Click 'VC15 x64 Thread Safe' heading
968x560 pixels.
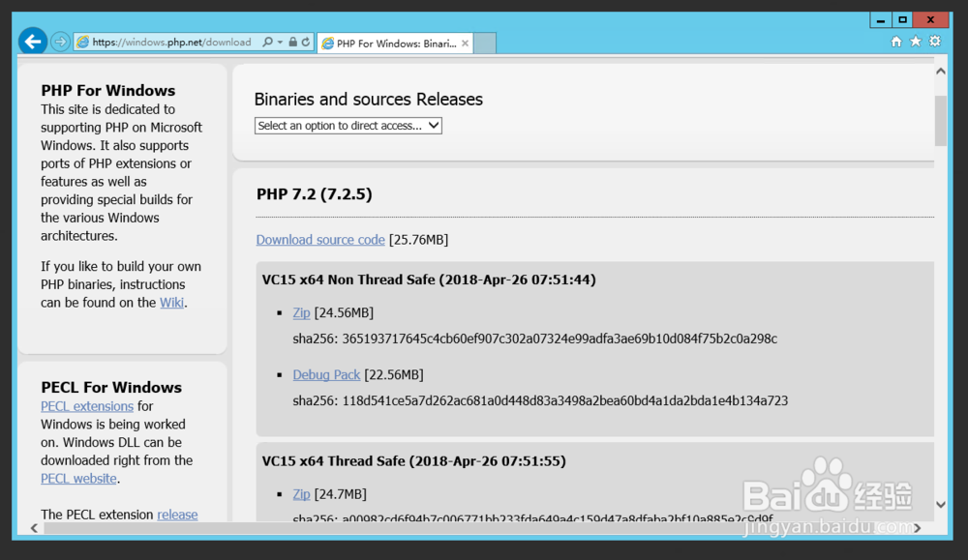pos(413,460)
